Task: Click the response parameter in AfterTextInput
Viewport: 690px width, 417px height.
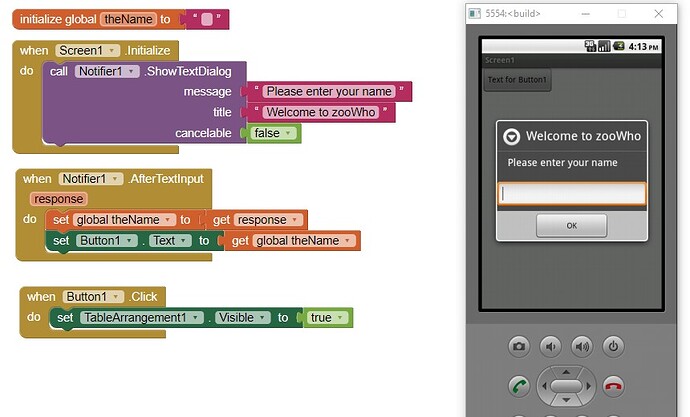Action: (x=59, y=199)
